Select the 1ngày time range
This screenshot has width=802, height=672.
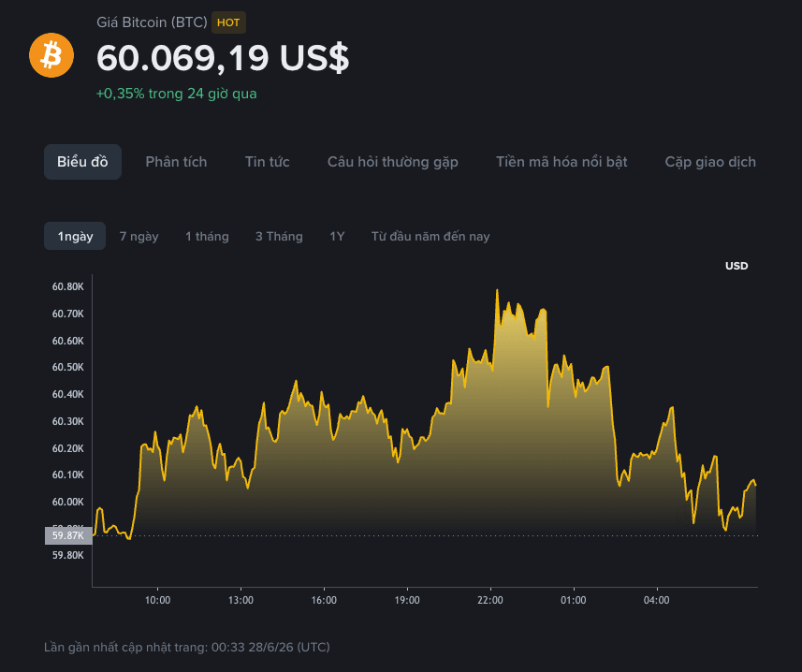pyautogui.click(x=75, y=236)
